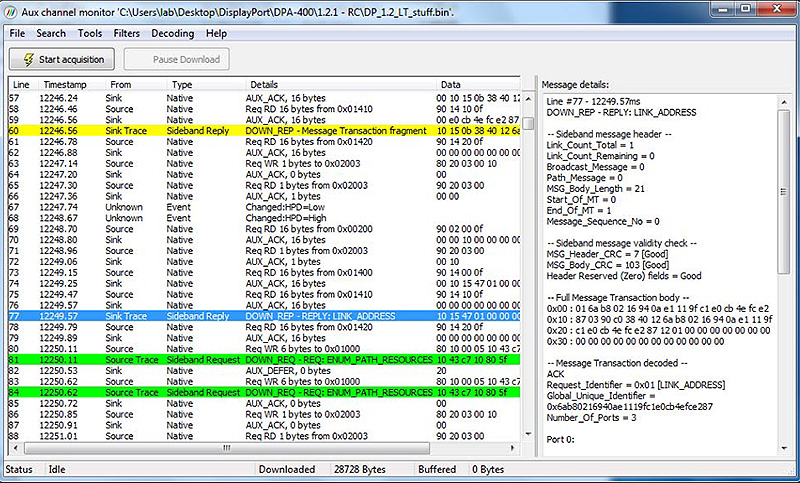This screenshot has height=483, width=800.
Task: Open the Tools menu
Action: (90, 33)
